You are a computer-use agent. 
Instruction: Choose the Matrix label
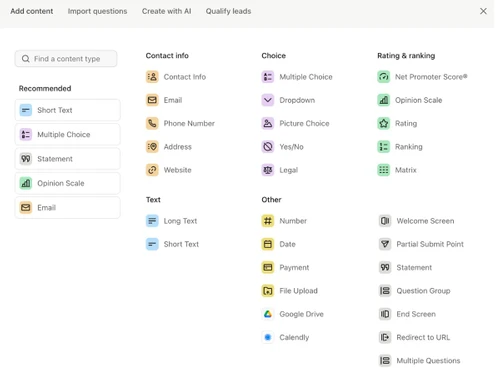406,170
